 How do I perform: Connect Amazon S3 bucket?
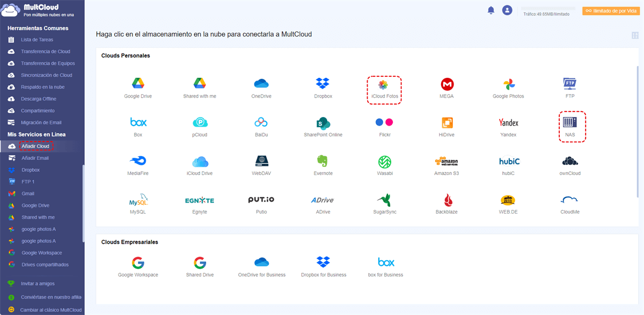click(x=447, y=166)
